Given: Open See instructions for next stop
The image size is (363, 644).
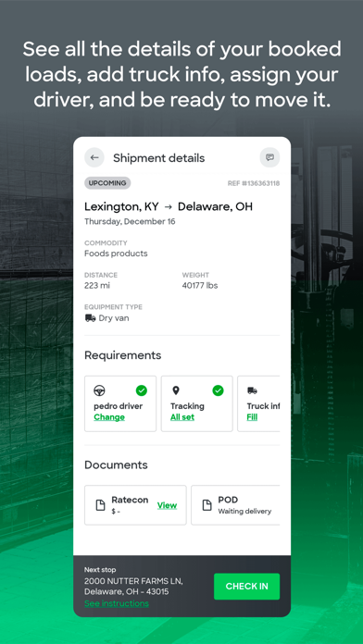Looking at the screenshot, I should pos(117,603).
